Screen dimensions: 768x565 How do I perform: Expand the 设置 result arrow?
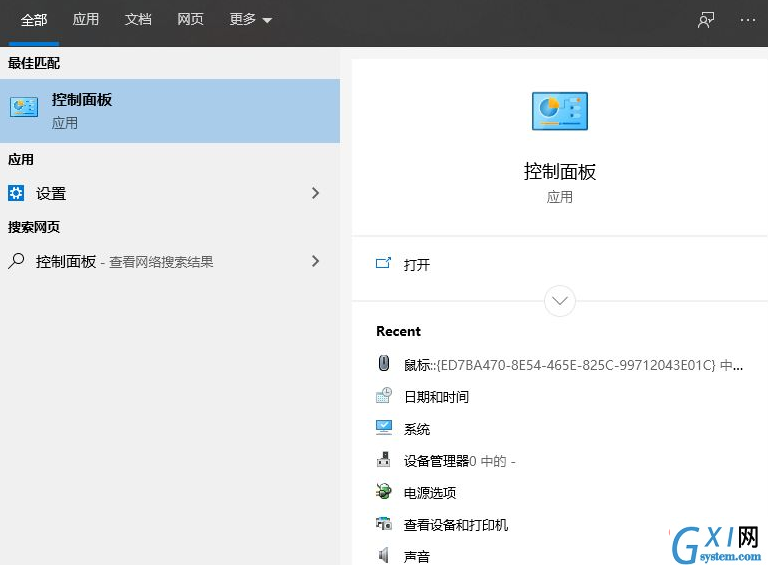[315, 193]
